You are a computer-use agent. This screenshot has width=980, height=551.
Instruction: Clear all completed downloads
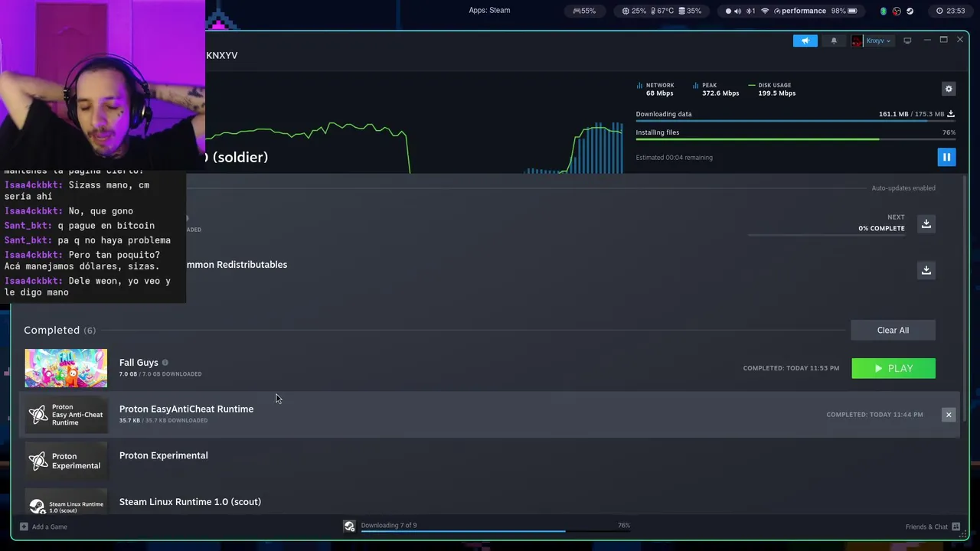pos(893,330)
